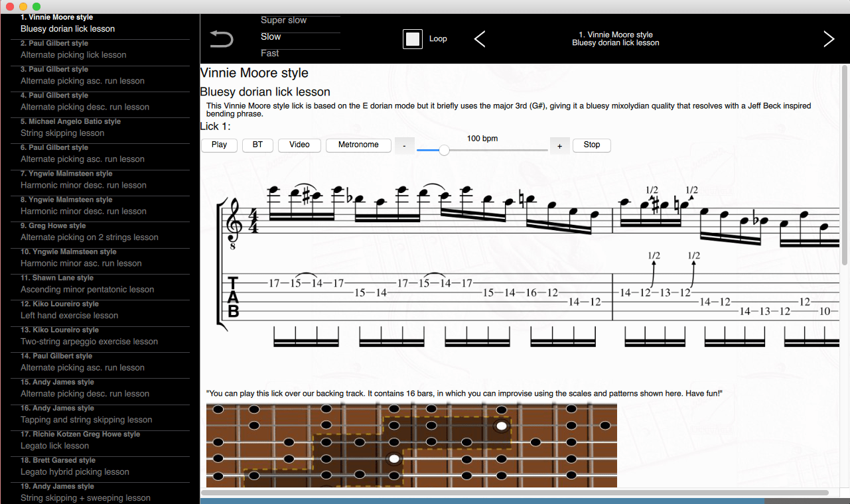Viewport: 850px width, 504px height.
Task: Click the 'Bluesy dorian lick lesson' subheading
Action: [265, 92]
